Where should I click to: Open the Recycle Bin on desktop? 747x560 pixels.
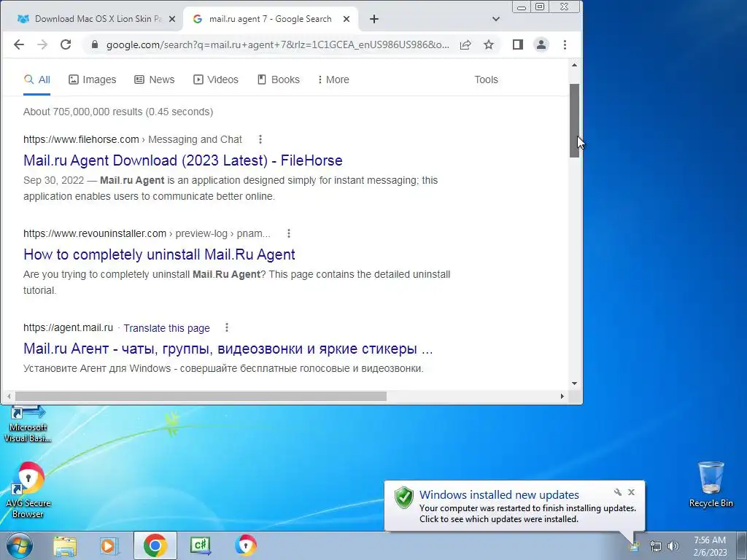(711, 484)
